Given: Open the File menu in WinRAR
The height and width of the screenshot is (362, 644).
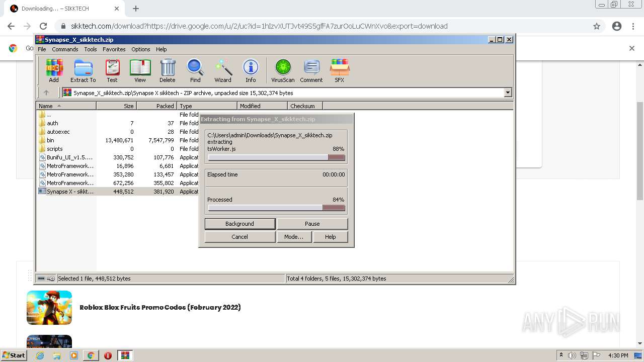Looking at the screenshot, I should (x=42, y=49).
